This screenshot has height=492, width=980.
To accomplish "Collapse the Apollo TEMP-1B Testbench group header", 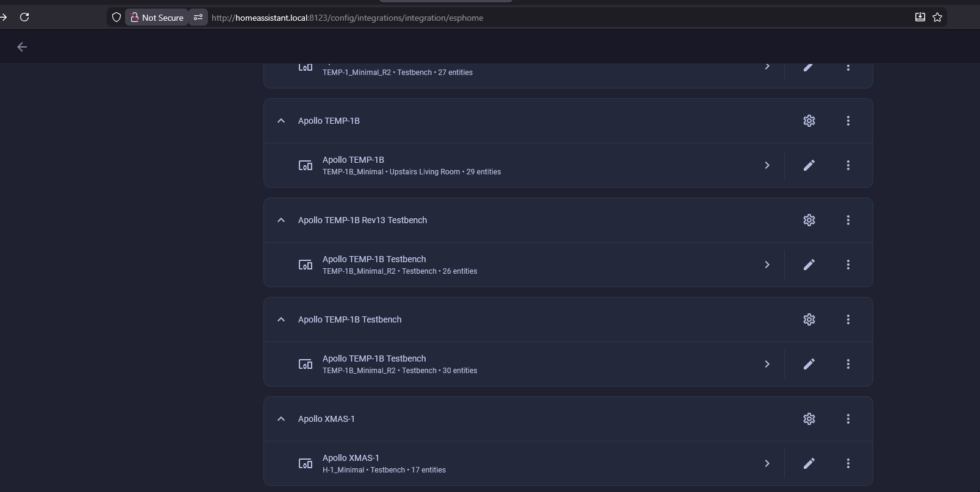I will tap(281, 319).
